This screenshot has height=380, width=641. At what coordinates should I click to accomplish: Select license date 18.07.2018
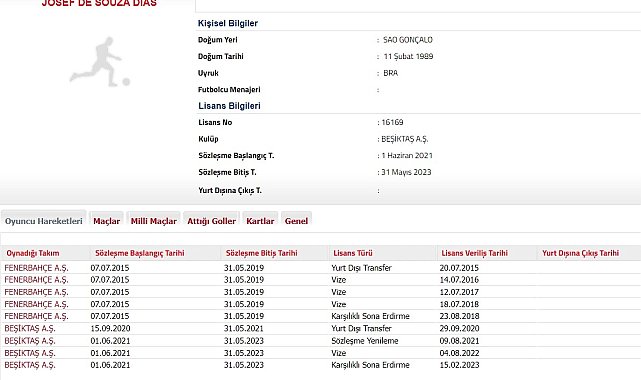pyautogui.click(x=459, y=304)
